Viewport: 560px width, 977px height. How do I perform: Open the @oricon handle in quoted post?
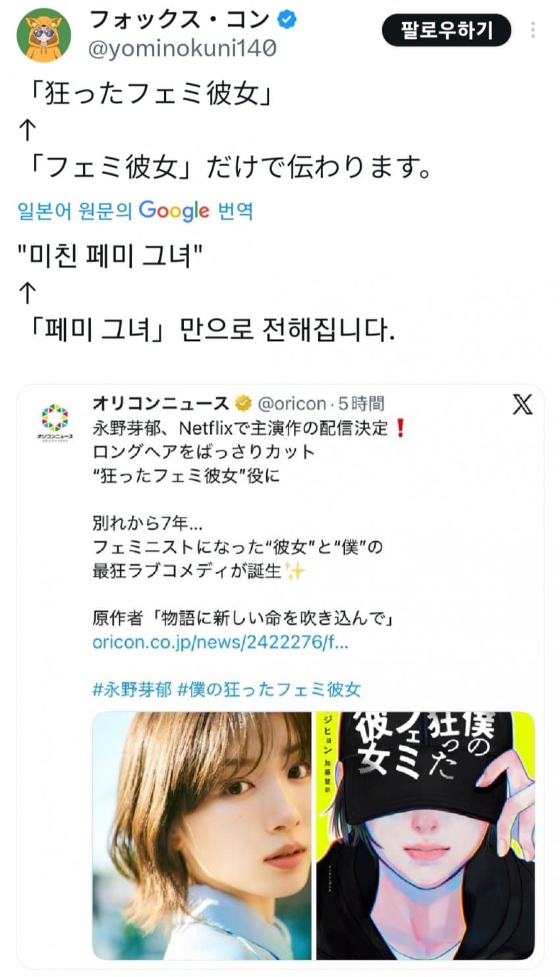pyautogui.click(x=292, y=403)
